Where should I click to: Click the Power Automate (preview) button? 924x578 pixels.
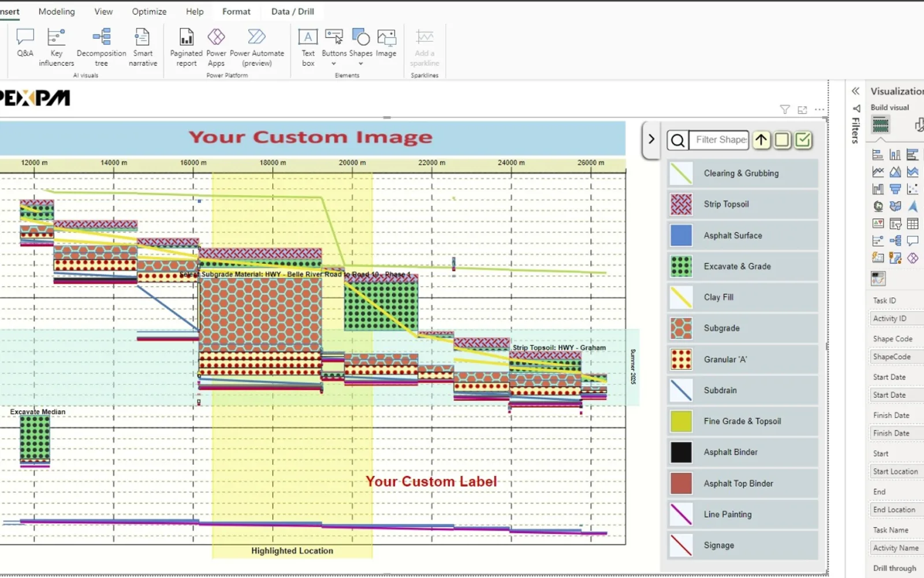coord(257,47)
